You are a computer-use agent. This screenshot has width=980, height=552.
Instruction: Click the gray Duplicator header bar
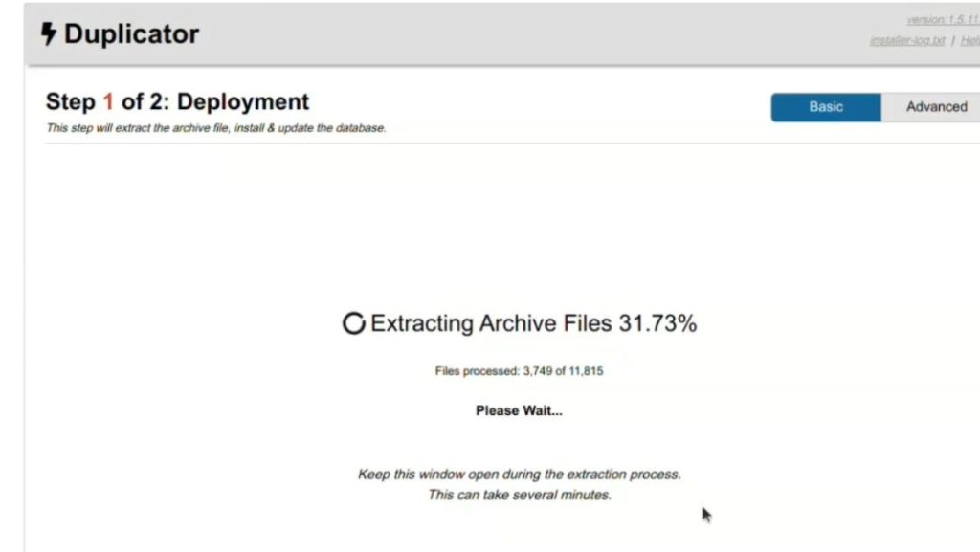tap(501, 33)
